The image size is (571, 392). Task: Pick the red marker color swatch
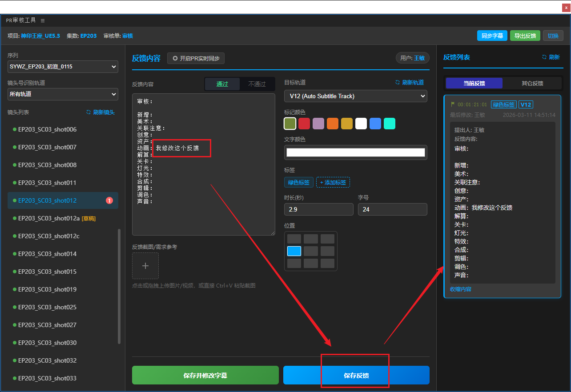coord(304,124)
